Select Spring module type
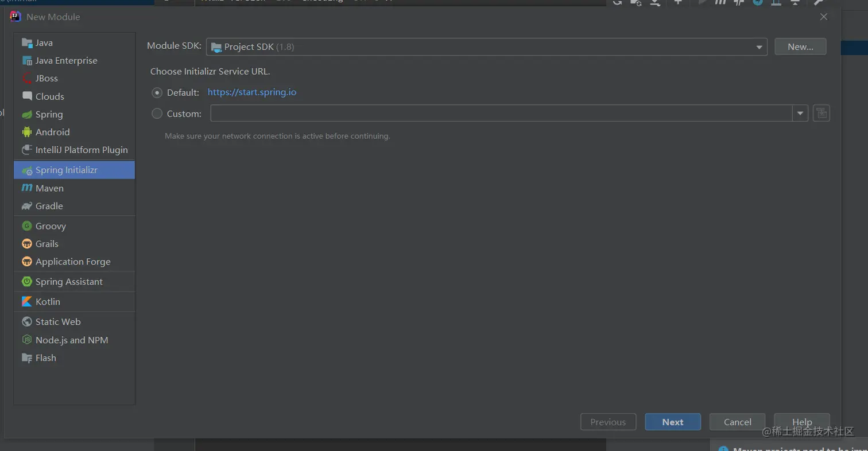Screen dimensions: 868x451 [x=74, y=114]
